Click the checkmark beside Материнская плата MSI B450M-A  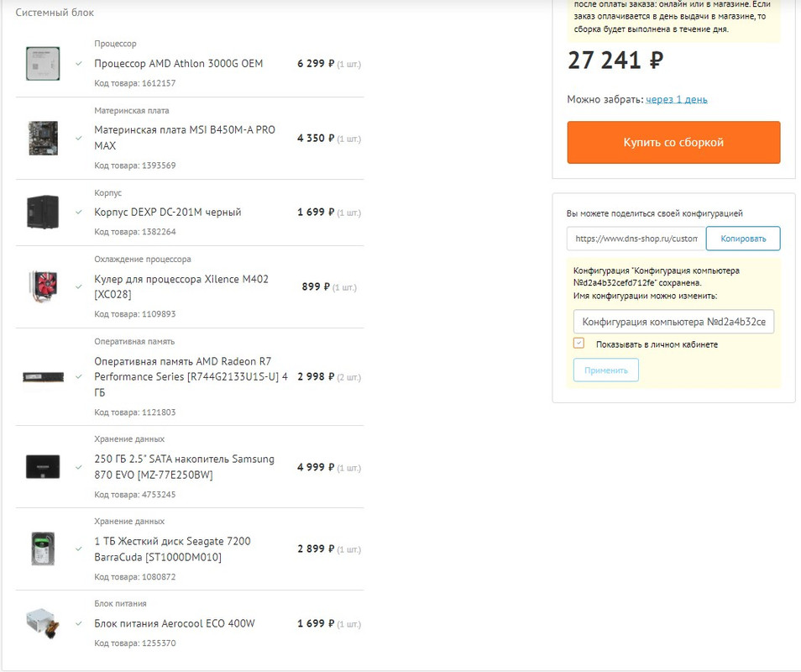79,138
